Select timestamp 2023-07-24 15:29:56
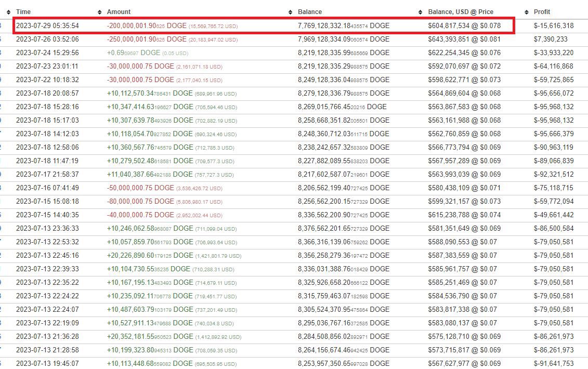The height and width of the screenshot is (369, 588). [48, 53]
